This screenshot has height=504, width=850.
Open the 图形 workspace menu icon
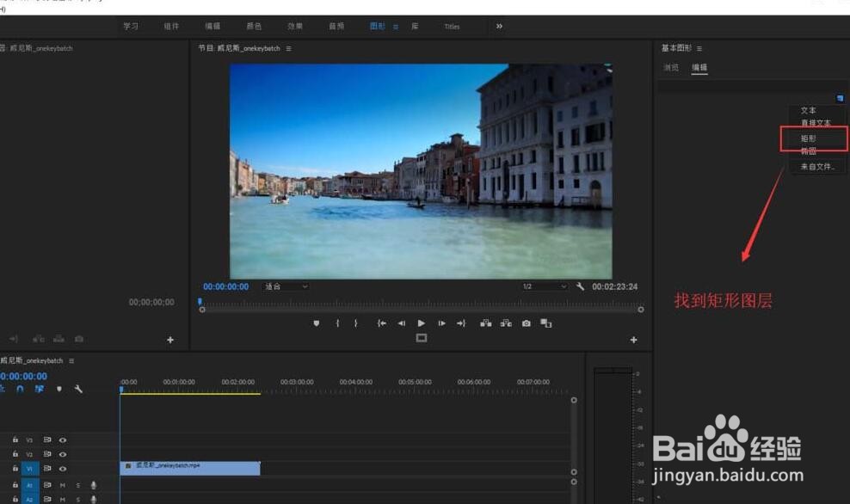[396, 27]
